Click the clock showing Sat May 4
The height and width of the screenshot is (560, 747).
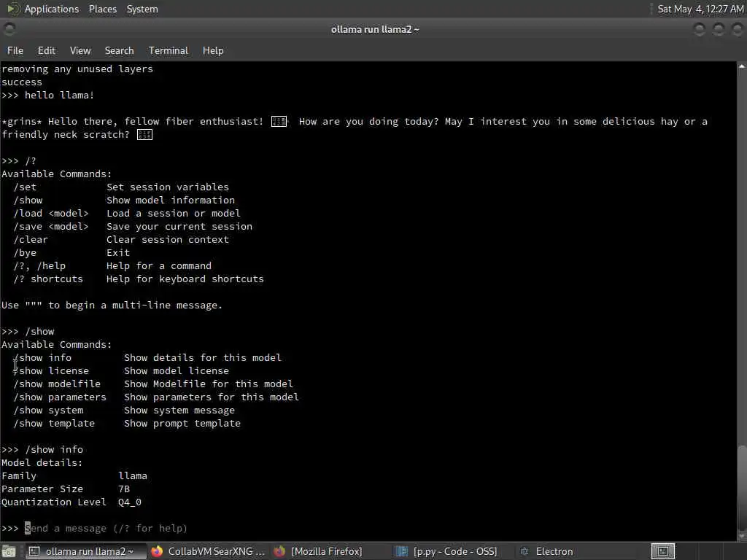(700, 9)
